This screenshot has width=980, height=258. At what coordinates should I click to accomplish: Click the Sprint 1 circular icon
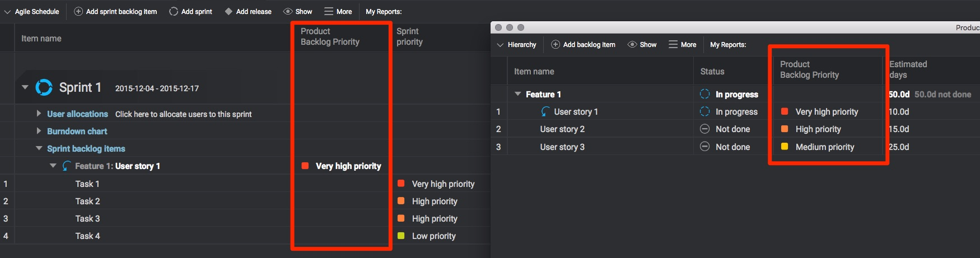pyautogui.click(x=44, y=87)
